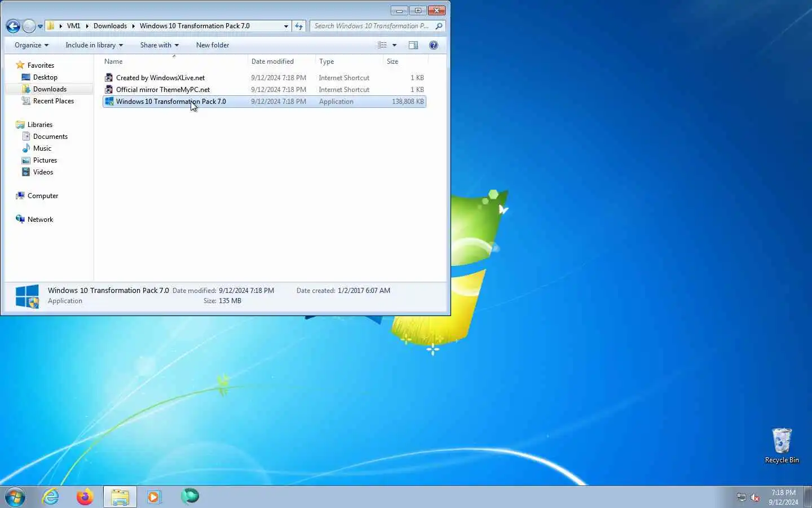812x508 pixels.
Task: Select Libraries in the navigation pane
Action: tap(39, 125)
